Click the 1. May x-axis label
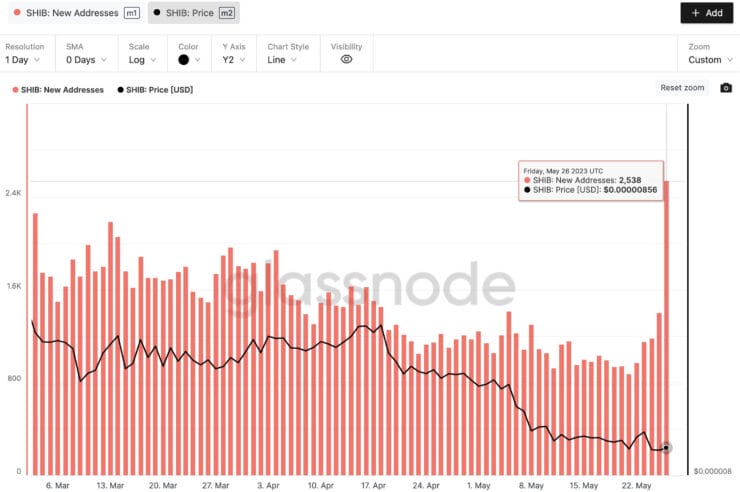Viewport: 740px width, 492px height. [x=479, y=485]
